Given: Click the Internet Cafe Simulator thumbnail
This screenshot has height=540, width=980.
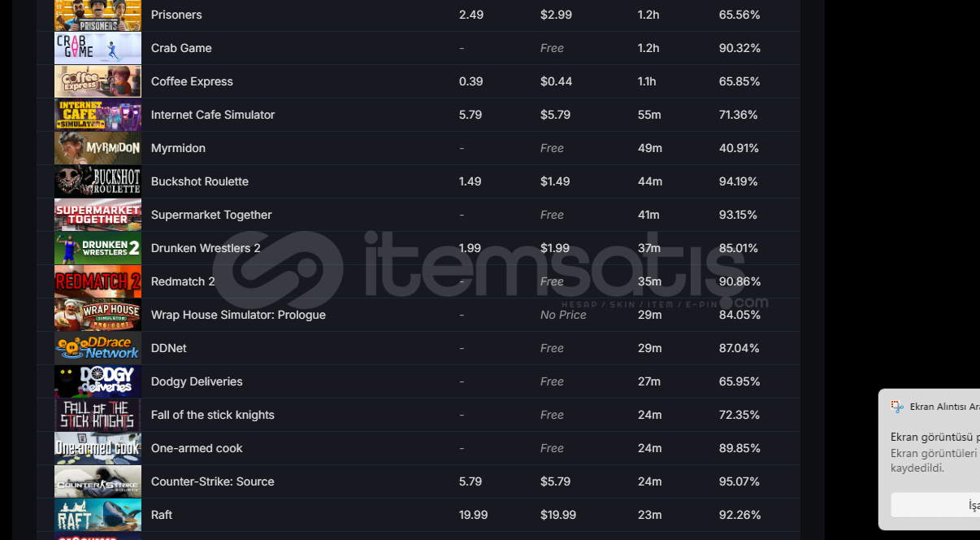Looking at the screenshot, I should (98, 115).
